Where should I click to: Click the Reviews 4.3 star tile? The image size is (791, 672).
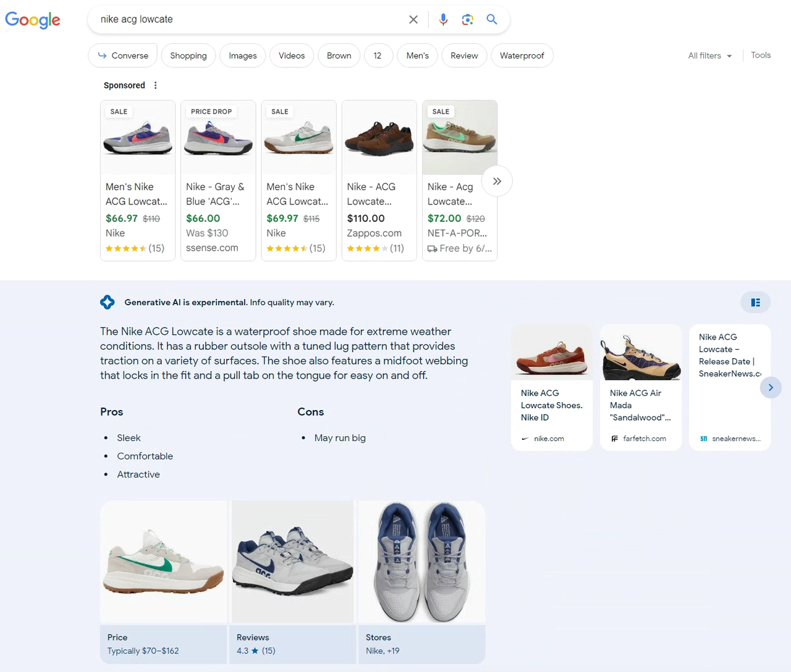(x=293, y=644)
